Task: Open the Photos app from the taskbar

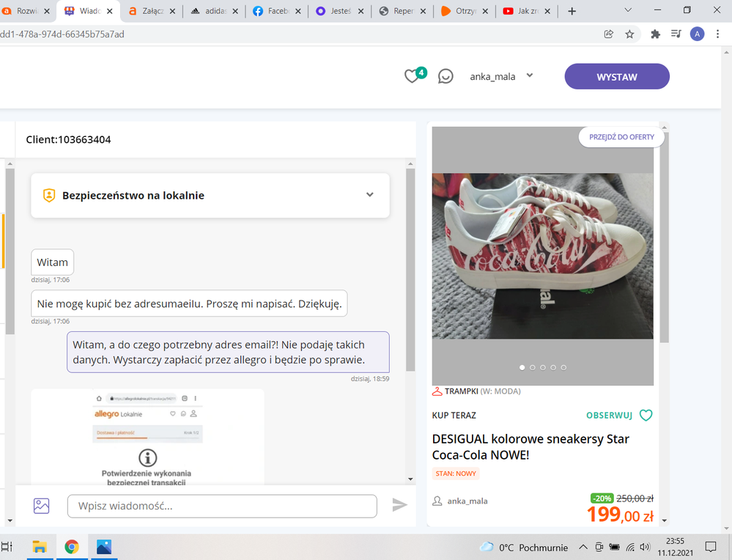Action: pos(103,547)
